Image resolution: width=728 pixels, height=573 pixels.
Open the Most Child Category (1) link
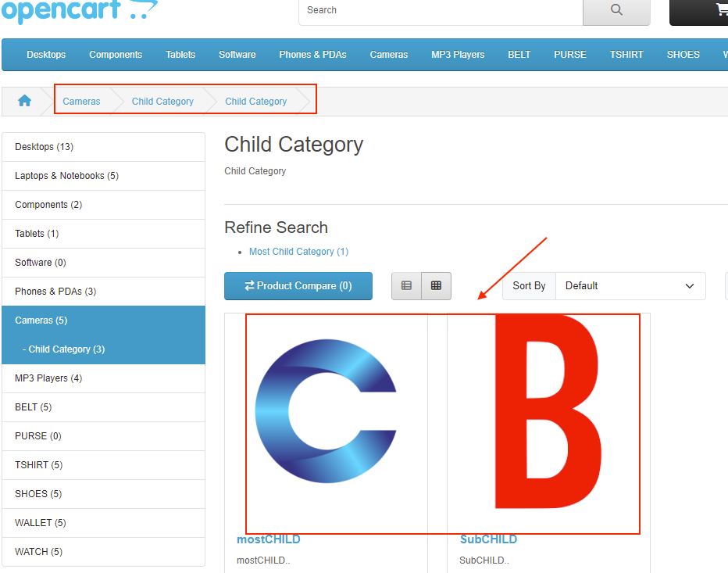click(298, 252)
